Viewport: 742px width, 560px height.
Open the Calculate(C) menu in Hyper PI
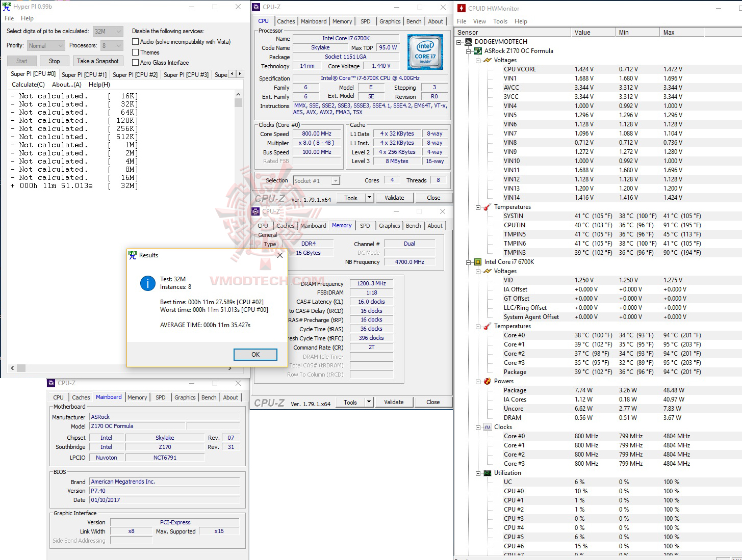[29, 85]
